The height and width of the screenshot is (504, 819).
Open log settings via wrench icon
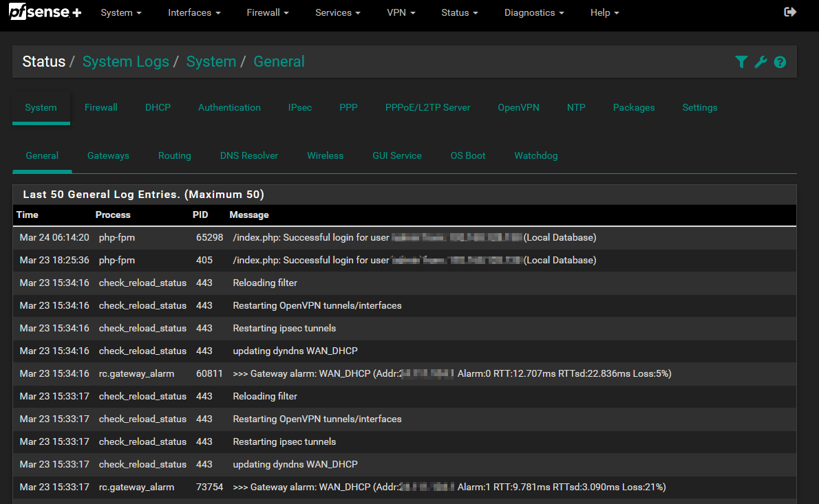click(x=760, y=62)
